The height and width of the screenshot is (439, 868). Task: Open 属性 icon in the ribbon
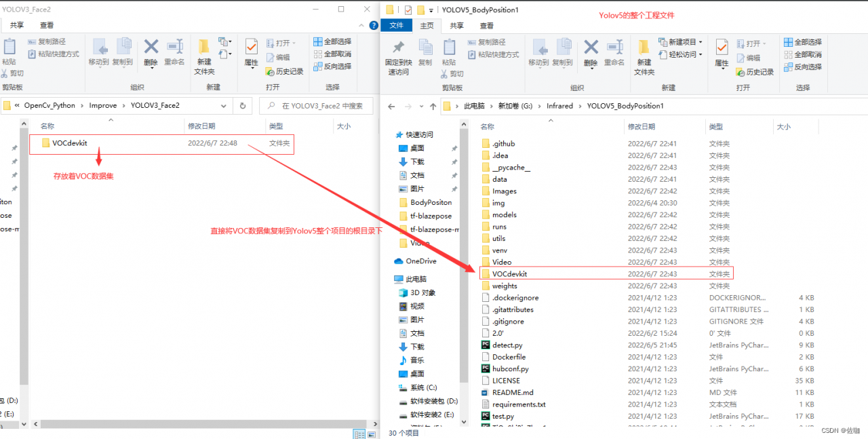point(721,51)
